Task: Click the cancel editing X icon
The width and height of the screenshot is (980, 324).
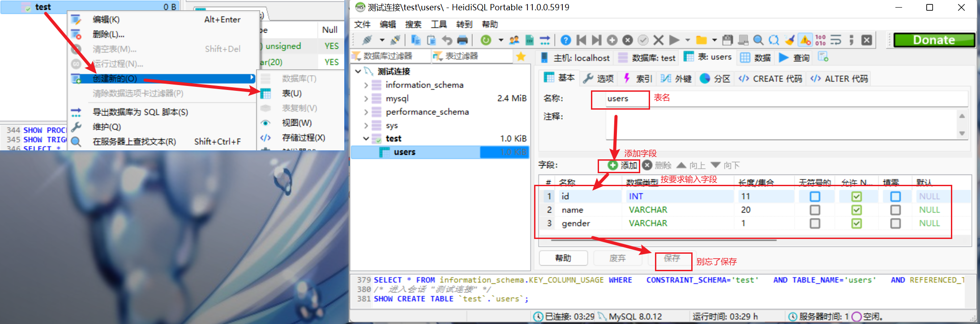Action: tap(658, 40)
